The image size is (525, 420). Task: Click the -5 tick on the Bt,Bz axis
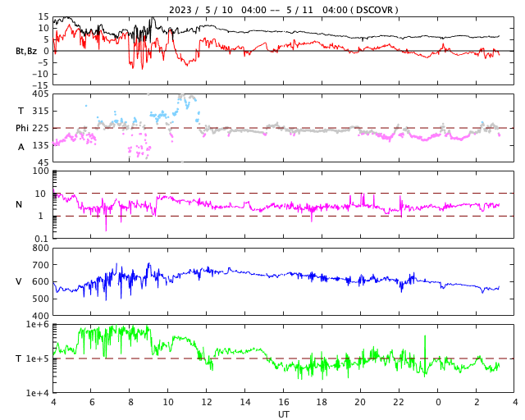coord(43,62)
